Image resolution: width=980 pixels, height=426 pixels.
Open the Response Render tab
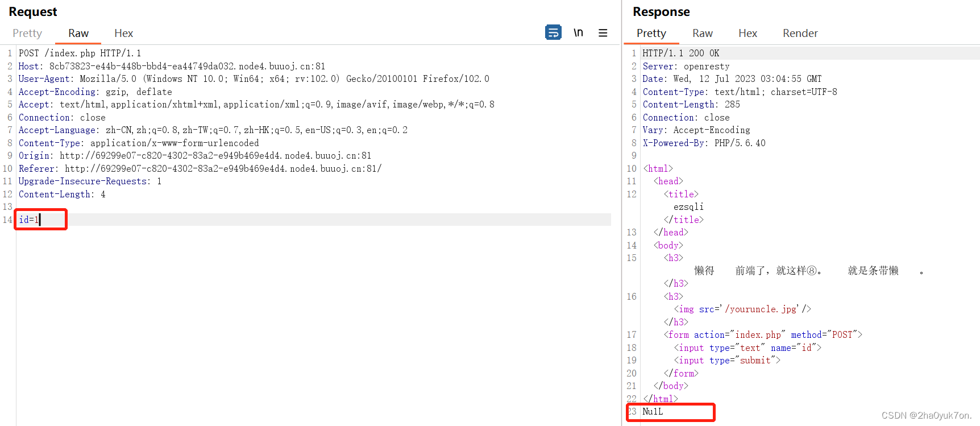(800, 33)
